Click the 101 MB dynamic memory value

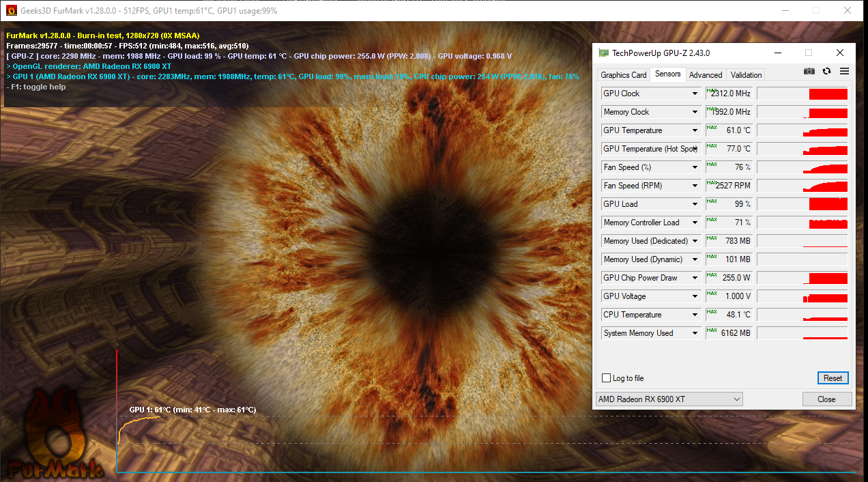pyautogui.click(x=729, y=259)
